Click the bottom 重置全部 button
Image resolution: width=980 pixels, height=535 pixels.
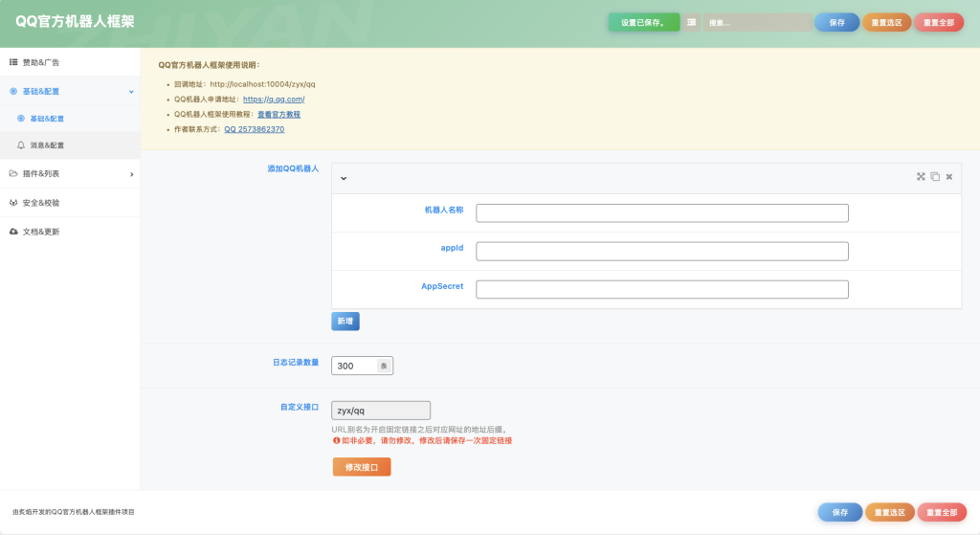942,512
